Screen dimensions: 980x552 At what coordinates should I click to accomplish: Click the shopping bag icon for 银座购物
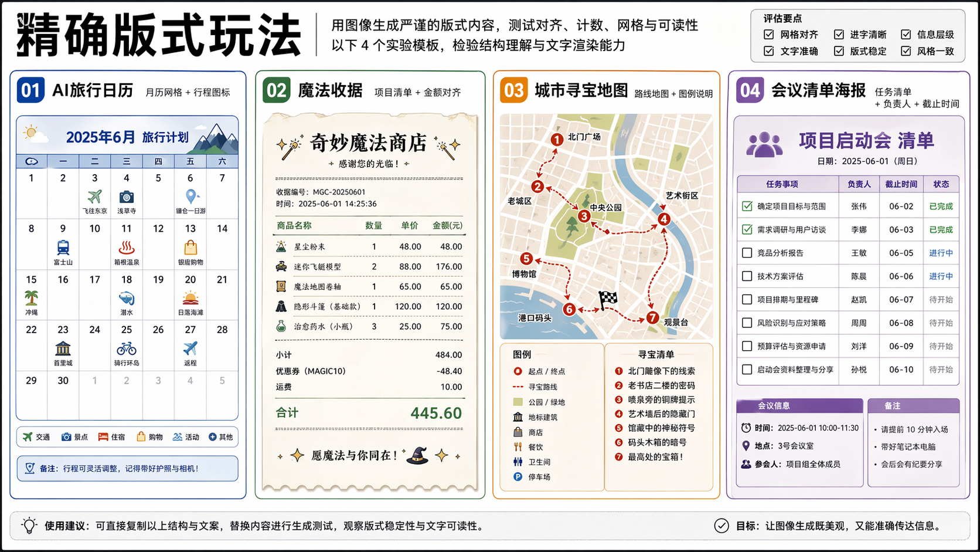coord(190,248)
